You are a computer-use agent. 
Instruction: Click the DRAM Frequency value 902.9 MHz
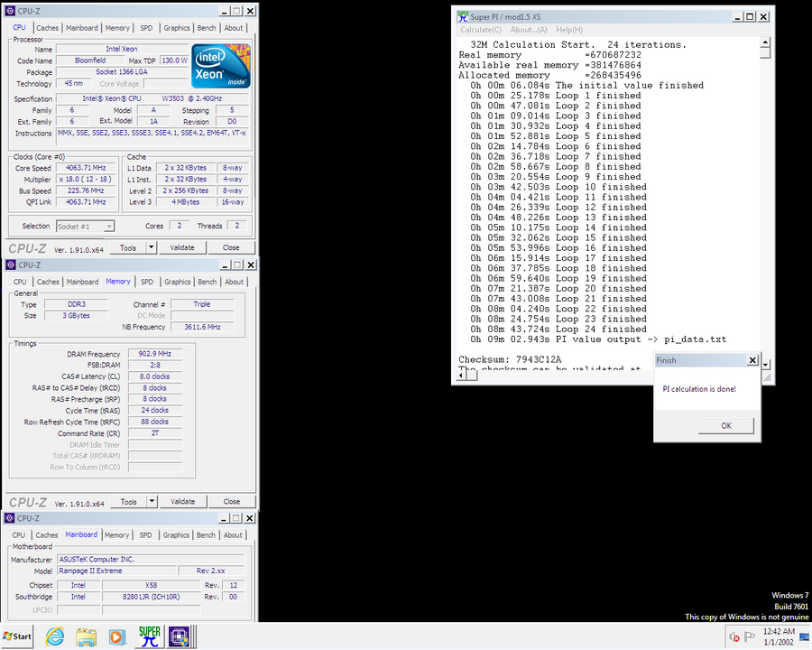pyautogui.click(x=155, y=354)
